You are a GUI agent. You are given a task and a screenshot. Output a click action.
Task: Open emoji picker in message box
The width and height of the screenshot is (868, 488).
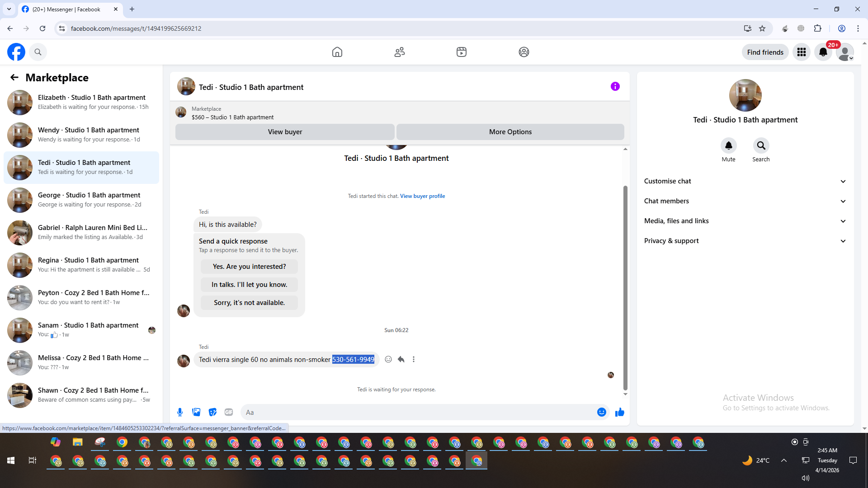pyautogui.click(x=601, y=412)
